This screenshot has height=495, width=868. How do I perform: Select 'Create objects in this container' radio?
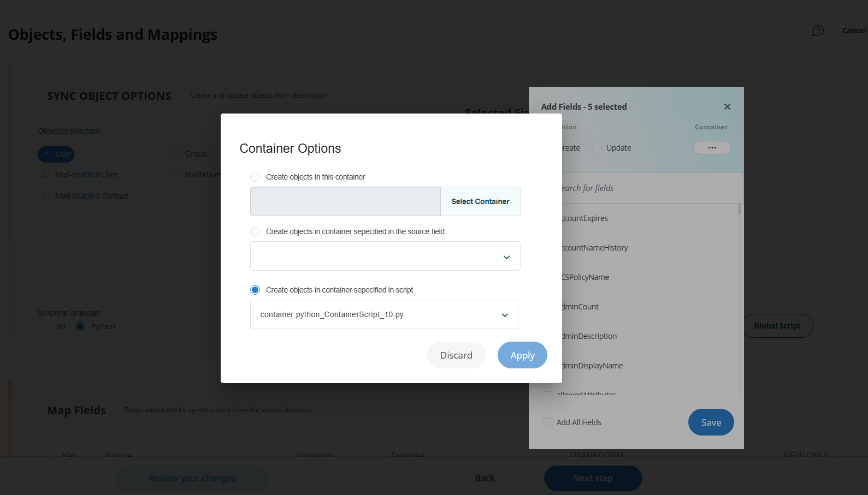point(255,177)
